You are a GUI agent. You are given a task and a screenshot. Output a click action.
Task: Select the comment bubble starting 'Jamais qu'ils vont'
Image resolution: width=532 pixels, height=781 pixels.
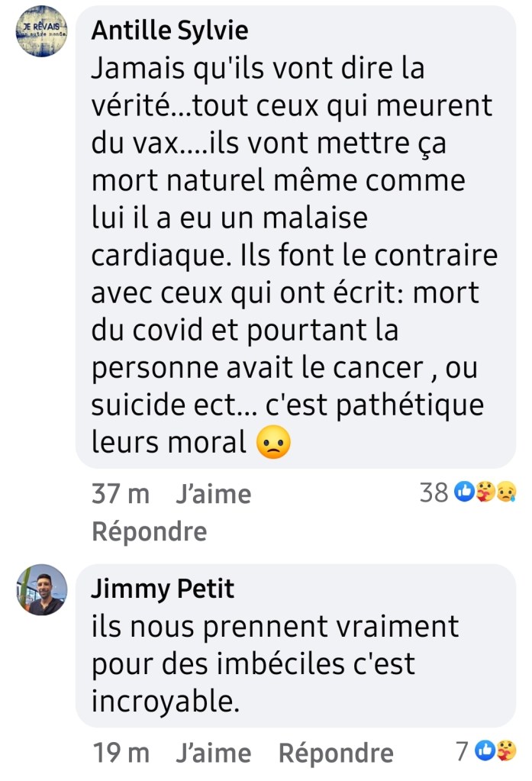pyautogui.click(x=296, y=237)
